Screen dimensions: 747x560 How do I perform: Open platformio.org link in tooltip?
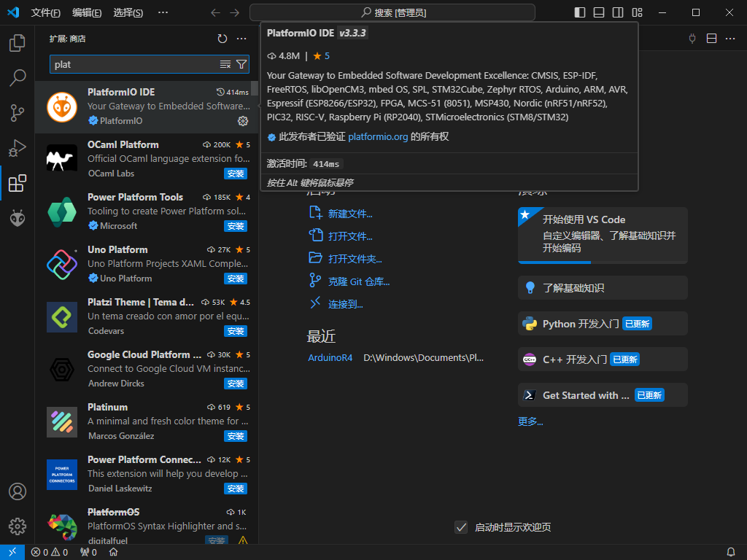click(x=378, y=137)
